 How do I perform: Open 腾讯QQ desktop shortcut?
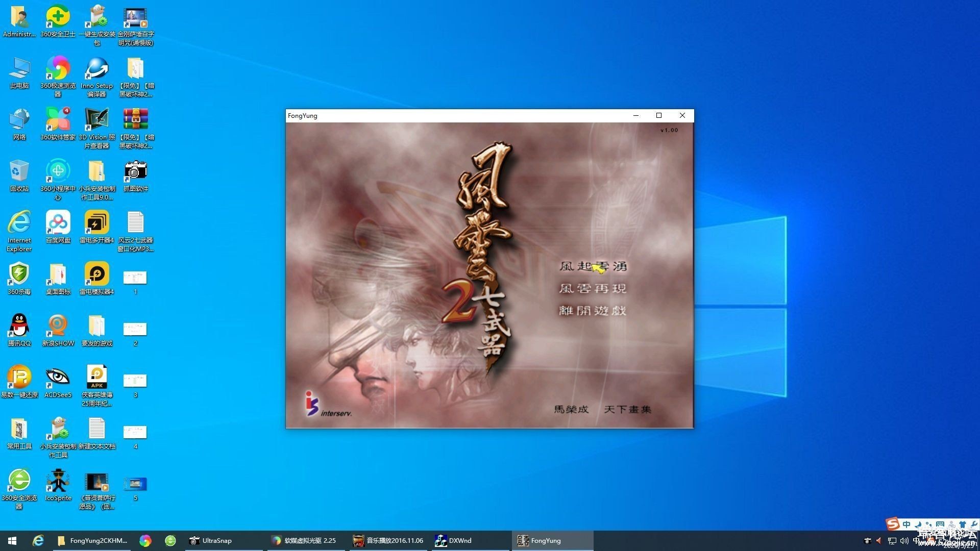coord(19,331)
